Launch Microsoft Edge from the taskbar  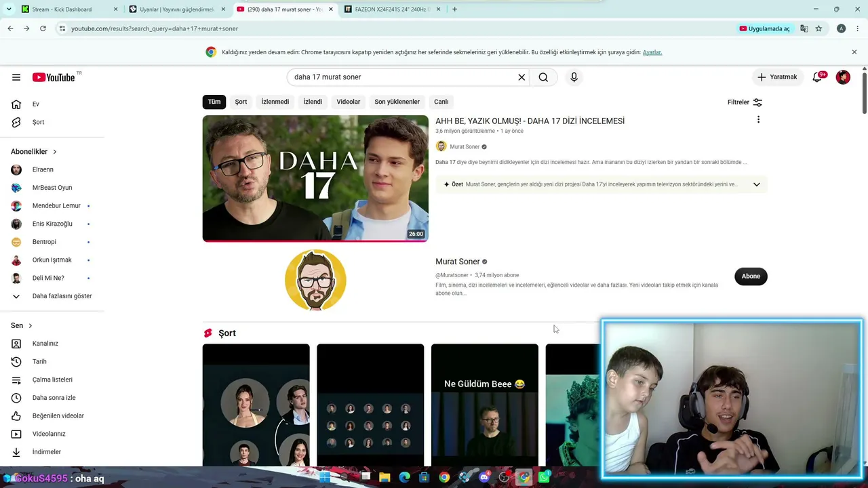coord(405,477)
